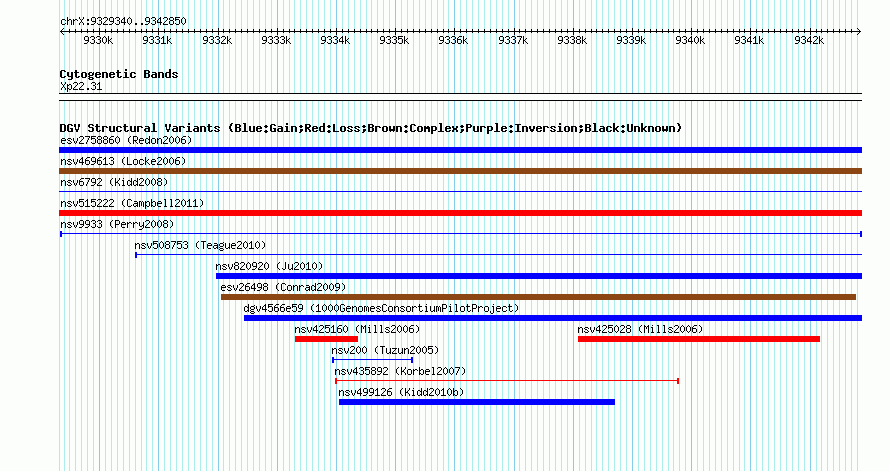
Task: Click the 9339k ruler mark
Action: 631,40
